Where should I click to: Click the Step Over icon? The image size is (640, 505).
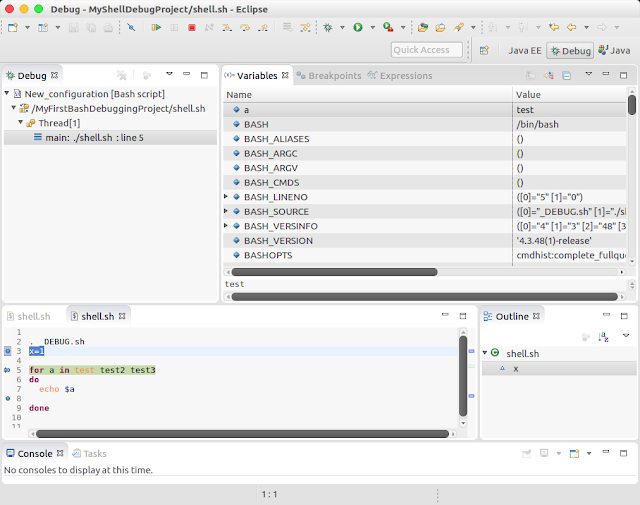coord(244,27)
